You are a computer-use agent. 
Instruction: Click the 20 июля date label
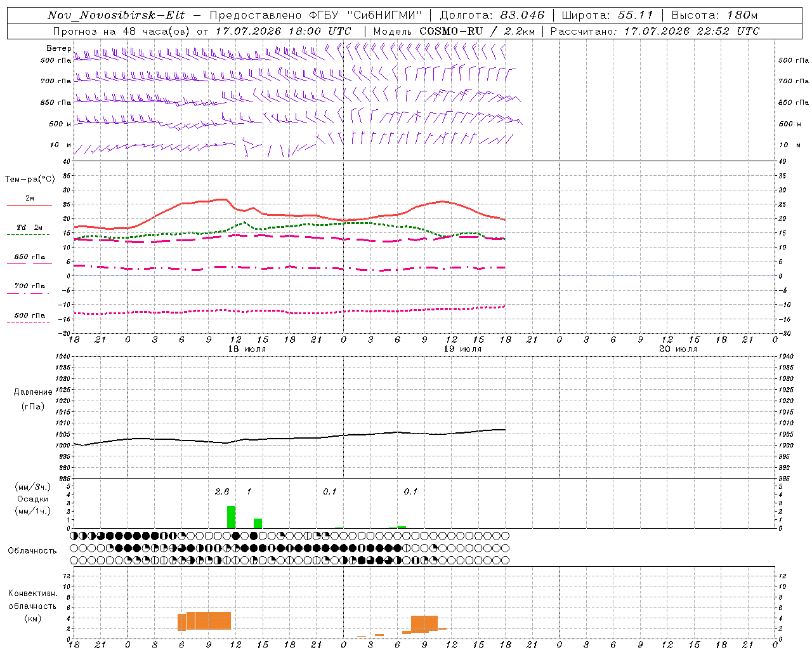pos(678,349)
